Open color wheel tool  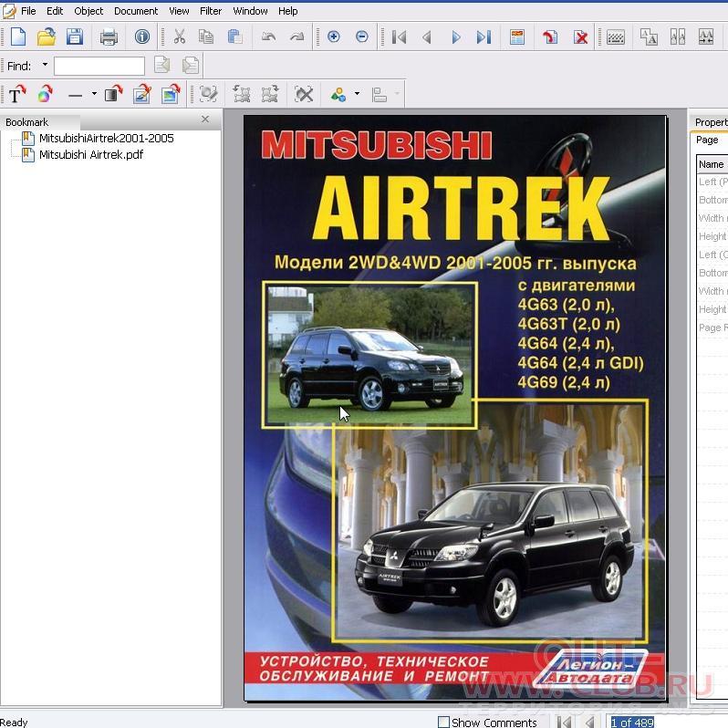pyautogui.click(x=45, y=94)
